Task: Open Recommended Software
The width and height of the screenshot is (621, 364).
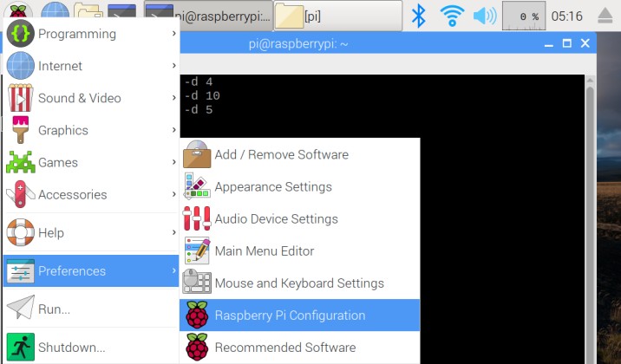Action: [x=299, y=347]
